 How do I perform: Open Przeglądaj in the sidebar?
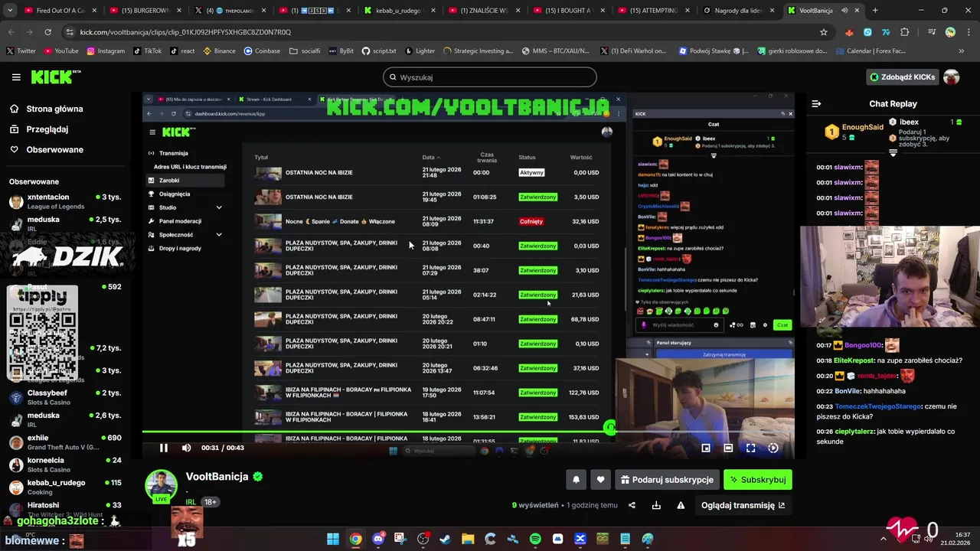click(x=47, y=129)
